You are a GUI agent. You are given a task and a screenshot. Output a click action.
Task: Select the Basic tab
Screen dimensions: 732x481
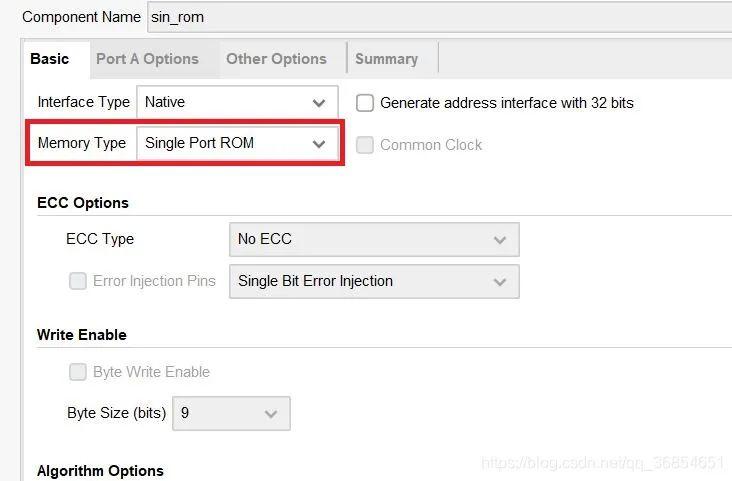[50, 59]
